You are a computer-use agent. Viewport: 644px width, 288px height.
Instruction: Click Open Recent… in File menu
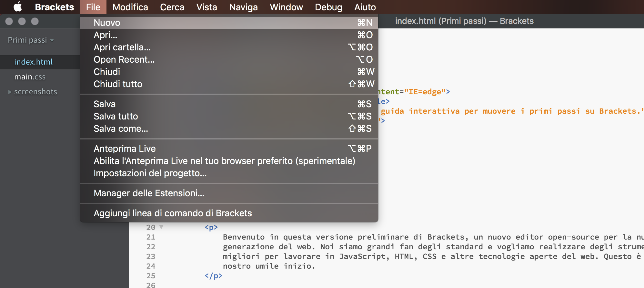[x=124, y=59]
